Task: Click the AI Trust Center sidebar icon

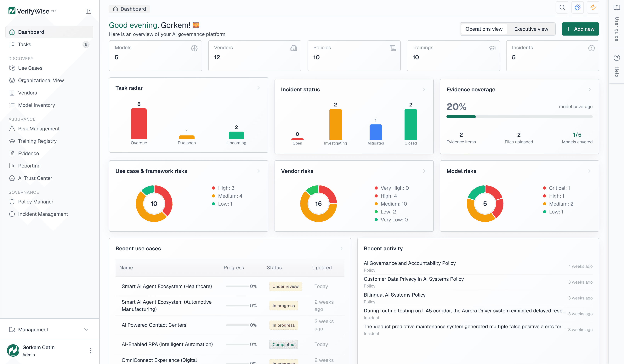Action: 12,178
